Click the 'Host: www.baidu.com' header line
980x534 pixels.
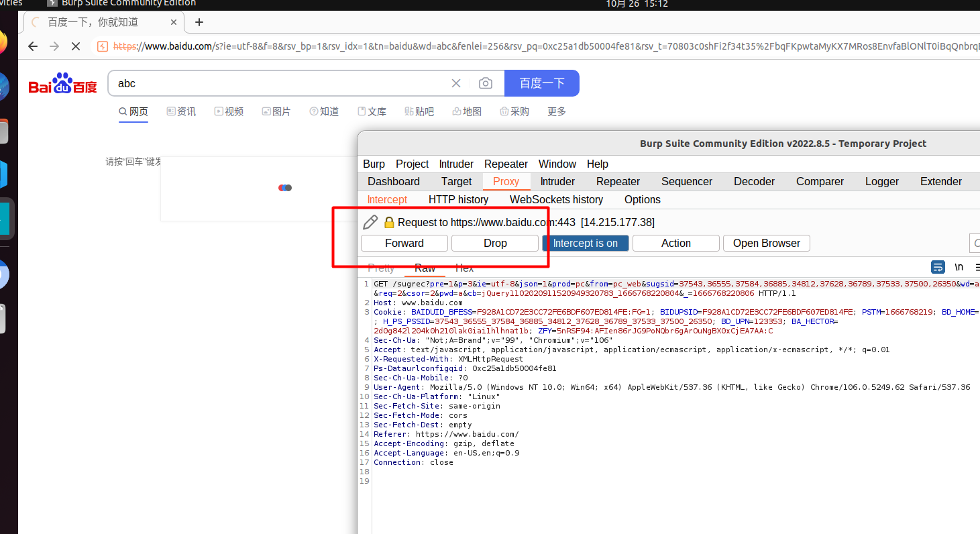(418, 303)
